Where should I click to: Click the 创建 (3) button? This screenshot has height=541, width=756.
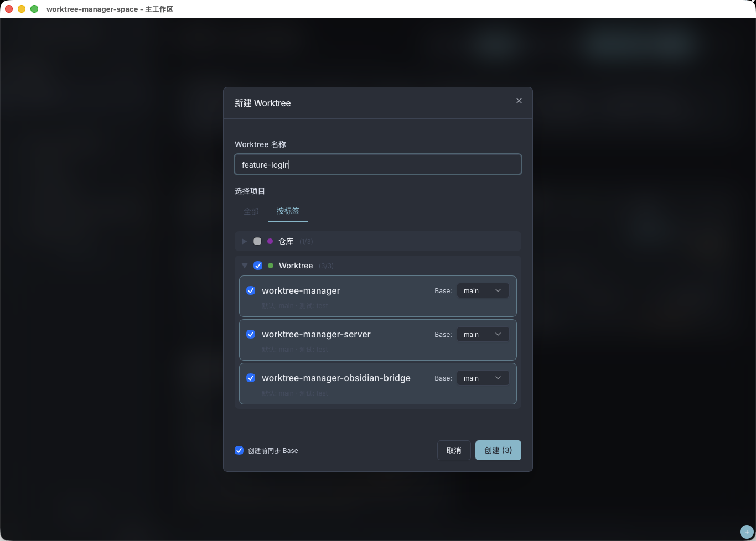point(498,450)
